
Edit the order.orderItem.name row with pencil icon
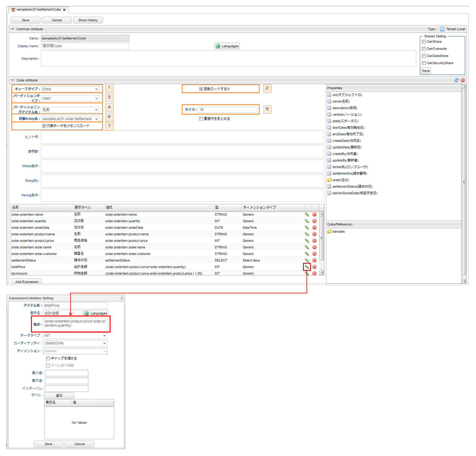[307, 214]
